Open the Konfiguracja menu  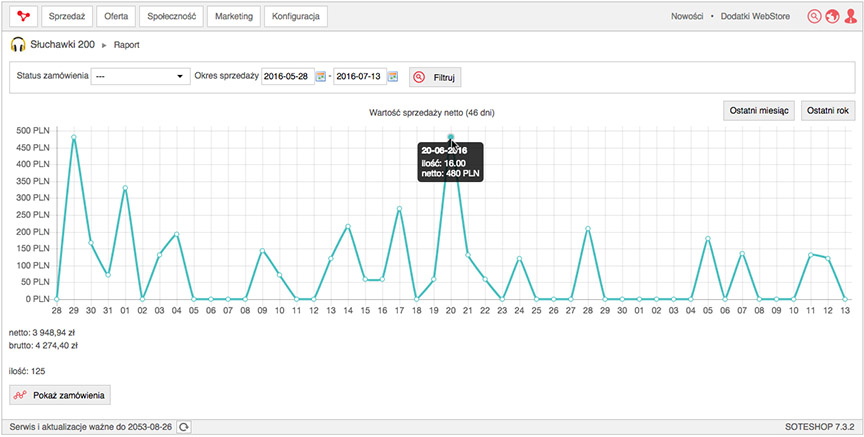(x=296, y=17)
